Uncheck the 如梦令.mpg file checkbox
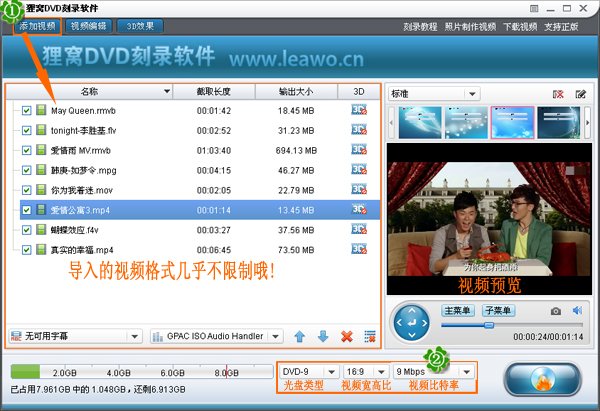Screen dimensions: 600x411 [x=26, y=170]
